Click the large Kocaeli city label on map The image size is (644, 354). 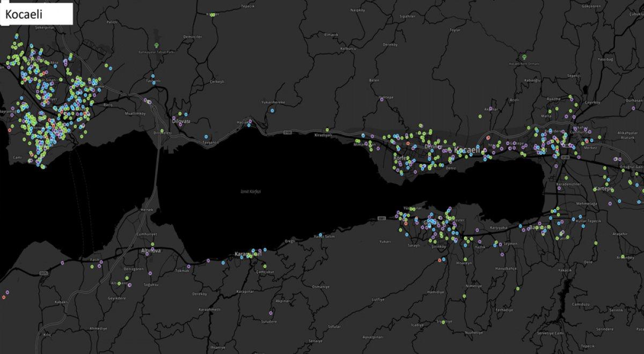click(x=467, y=151)
